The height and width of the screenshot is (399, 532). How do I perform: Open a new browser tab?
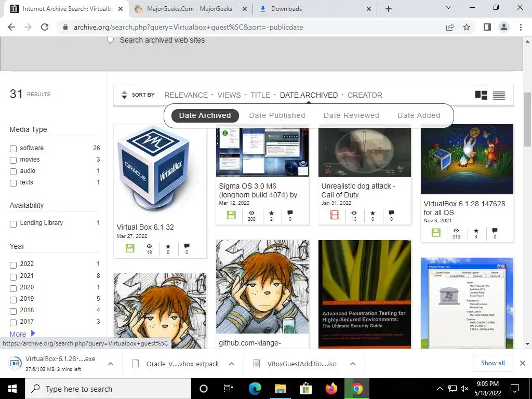tap(389, 9)
